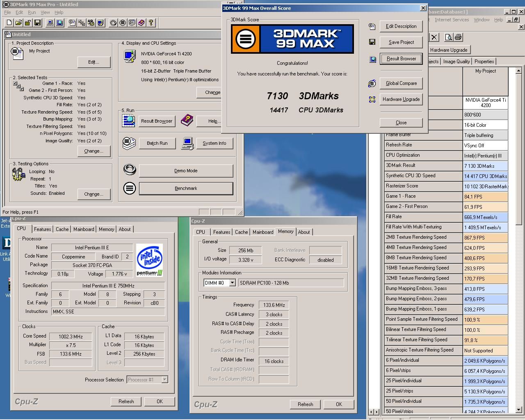Click the yellow question mark toolbar icon
The image size is (525, 420).
pos(151,23)
